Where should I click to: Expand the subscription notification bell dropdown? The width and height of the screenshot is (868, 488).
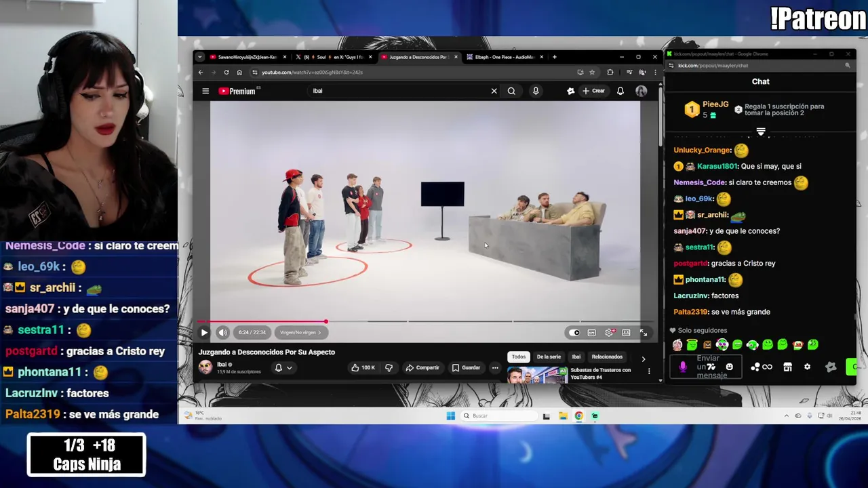[283, 367]
